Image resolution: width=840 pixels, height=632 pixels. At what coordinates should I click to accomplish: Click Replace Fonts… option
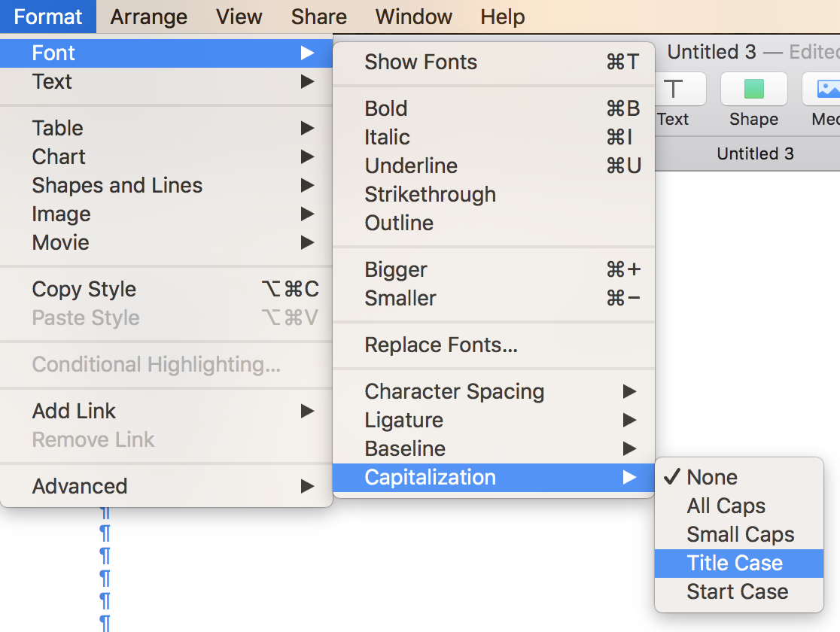(x=441, y=345)
